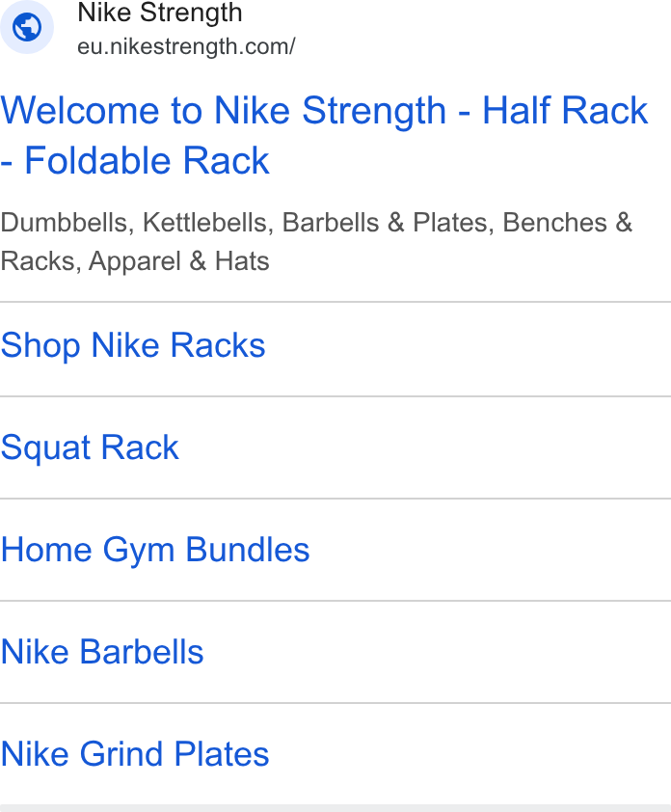Click the Foldable Rack headline line
Image resolution: width=671 pixels, height=812 pixels.
[135, 160]
